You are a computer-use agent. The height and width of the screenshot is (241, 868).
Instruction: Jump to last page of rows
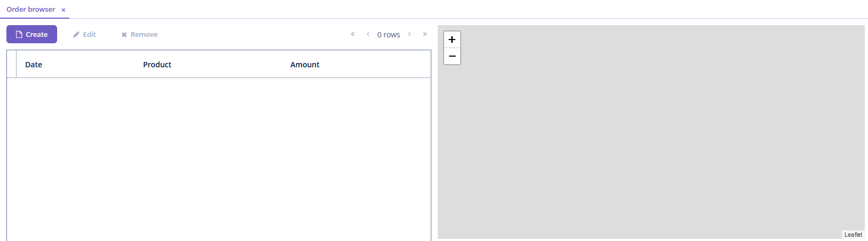[x=425, y=34]
